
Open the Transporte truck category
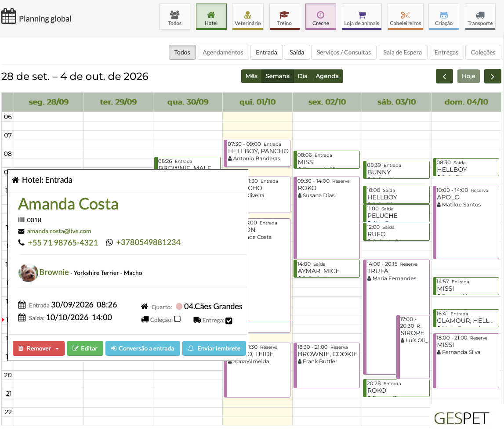coord(480,17)
